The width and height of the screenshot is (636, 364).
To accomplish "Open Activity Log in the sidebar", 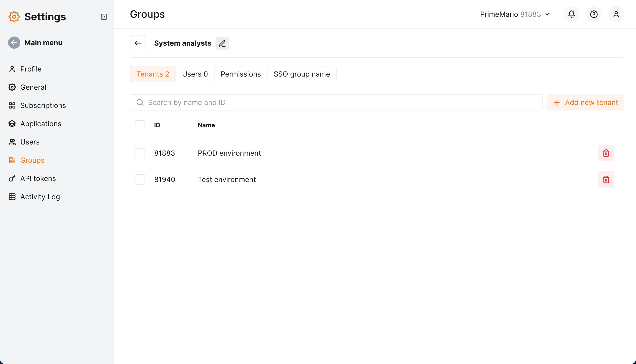I will tap(40, 196).
